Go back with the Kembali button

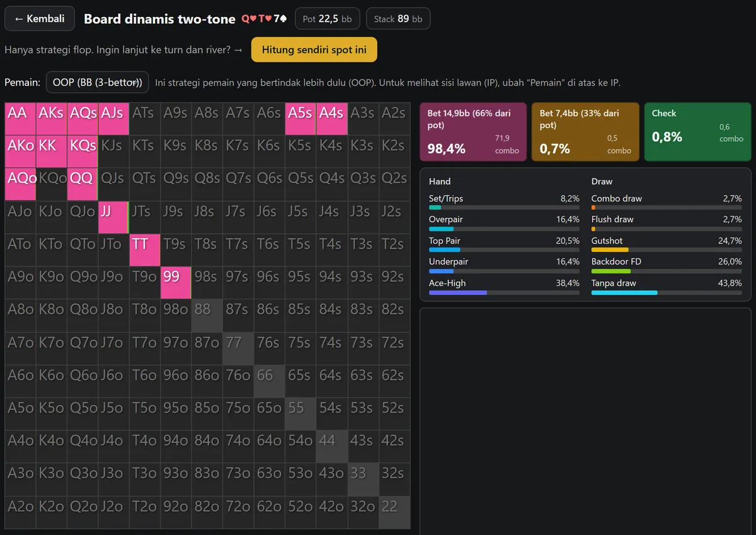(40, 19)
